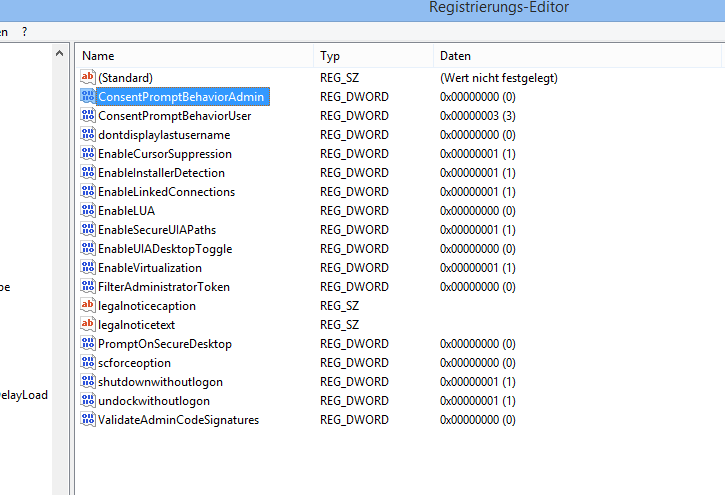Click the DWORD icon of FilterAdministratorToken
The width and height of the screenshot is (725, 495).
tap(87, 287)
